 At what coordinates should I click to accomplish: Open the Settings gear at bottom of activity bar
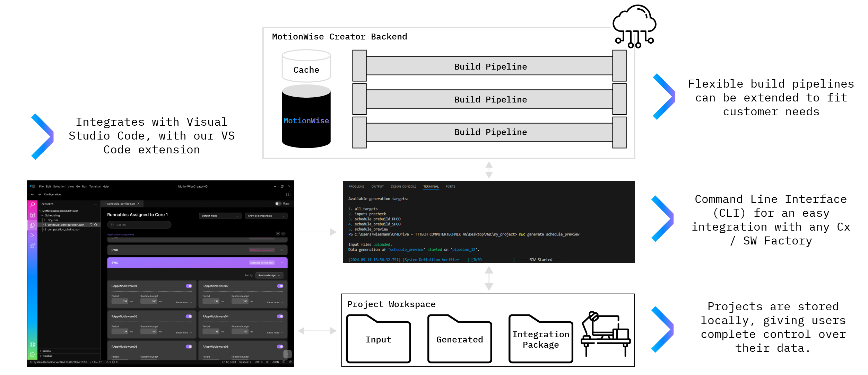click(x=33, y=355)
